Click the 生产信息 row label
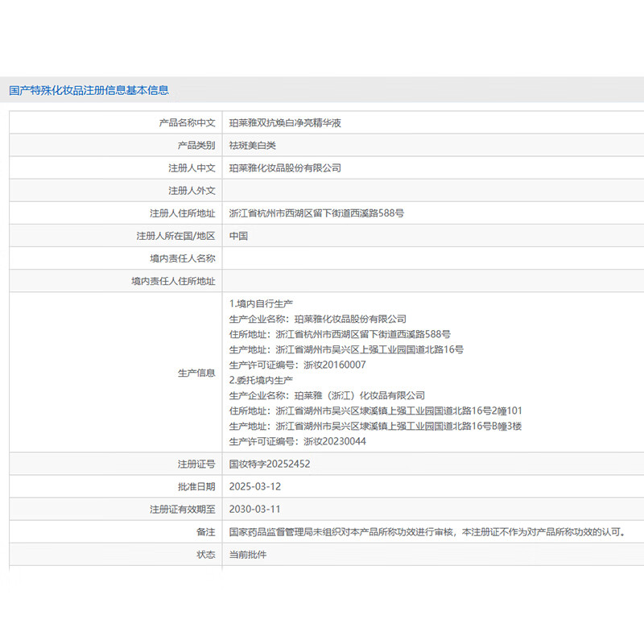Image resolution: width=644 pixels, height=644 pixels. click(196, 373)
